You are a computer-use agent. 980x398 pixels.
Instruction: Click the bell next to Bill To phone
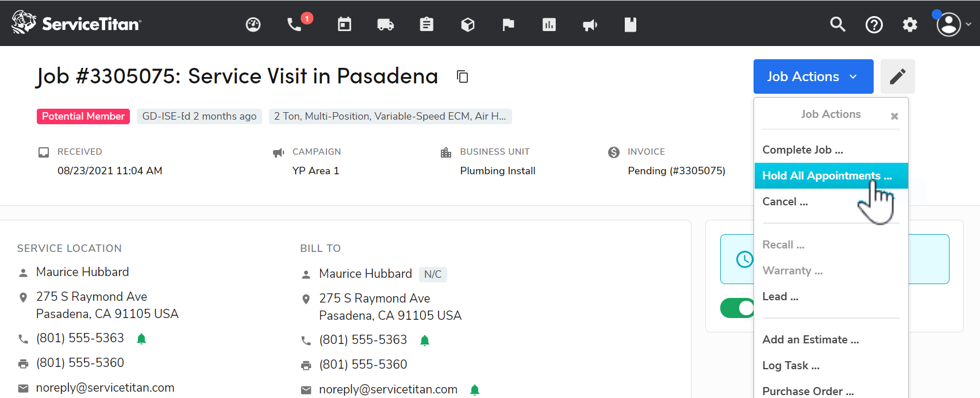tap(425, 340)
